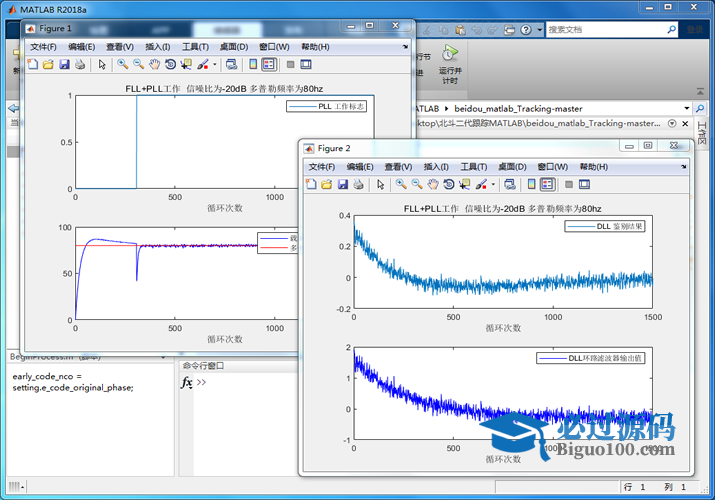Select Data Cursor tool in Figure 2

point(464,184)
